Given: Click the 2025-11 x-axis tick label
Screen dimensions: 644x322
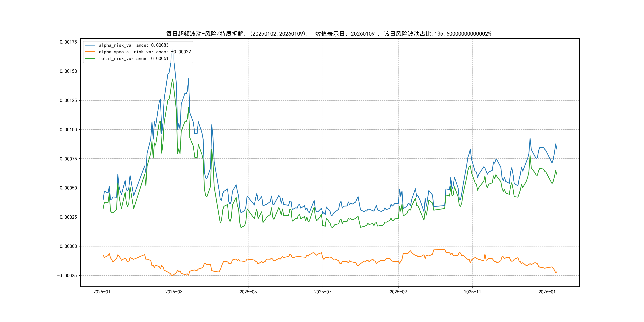Looking at the screenshot, I should tap(472, 292).
